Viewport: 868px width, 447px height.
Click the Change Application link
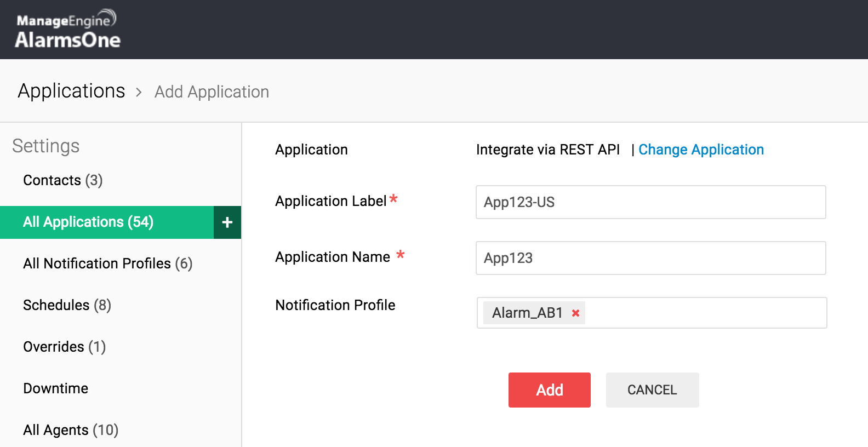click(701, 150)
